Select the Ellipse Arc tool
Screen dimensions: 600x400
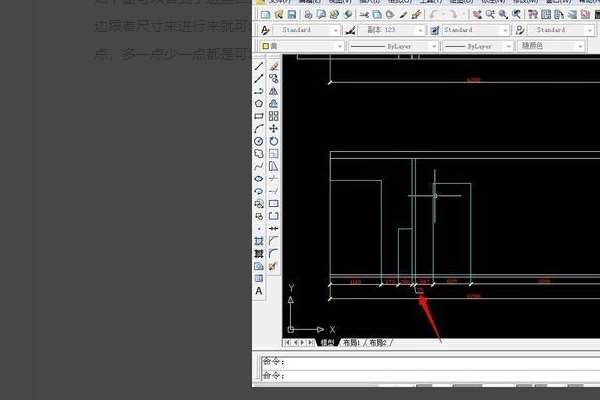tap(259, 191)
